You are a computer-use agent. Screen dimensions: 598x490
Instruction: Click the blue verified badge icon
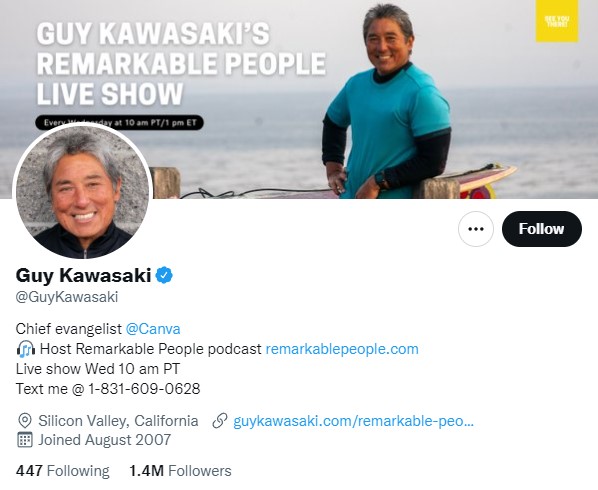coord(164,275)
